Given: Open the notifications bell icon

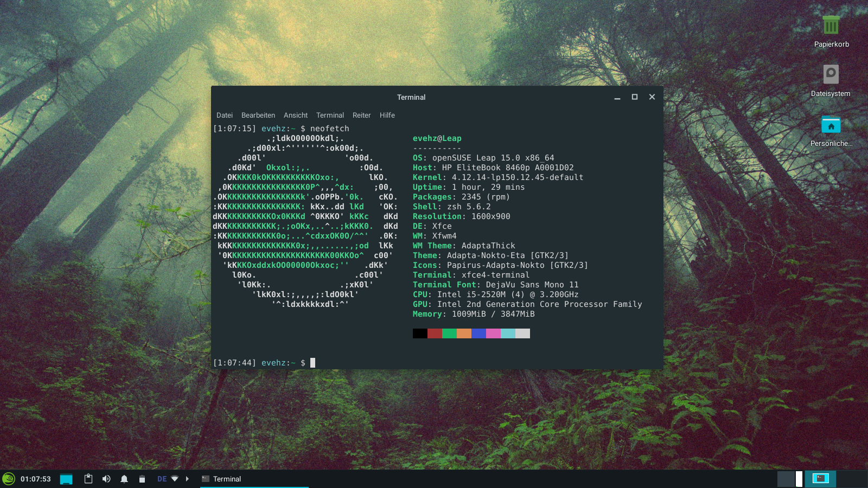Looking at the screenshot, I should pyautogui.click(x=124, y=479).
